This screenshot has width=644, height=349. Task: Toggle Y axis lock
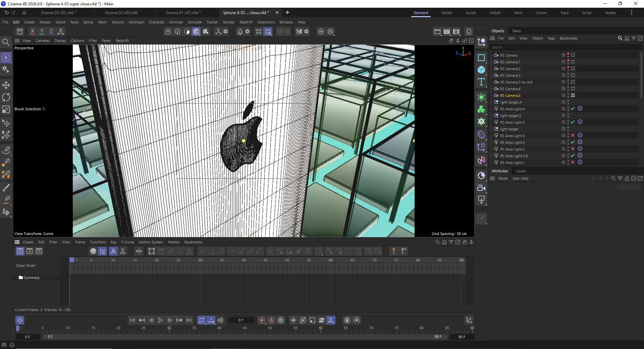[x=42, y=32]
